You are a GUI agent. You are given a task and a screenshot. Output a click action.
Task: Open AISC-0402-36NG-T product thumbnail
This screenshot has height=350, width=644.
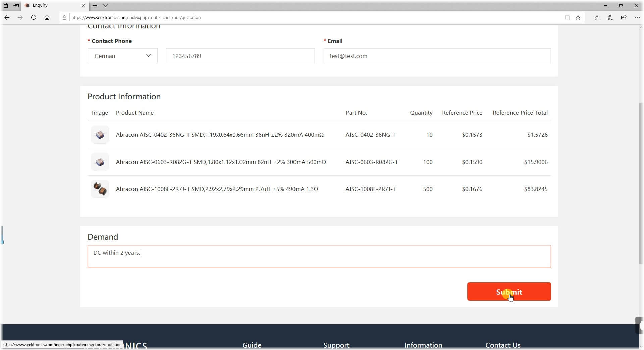[x=100, y=135]
